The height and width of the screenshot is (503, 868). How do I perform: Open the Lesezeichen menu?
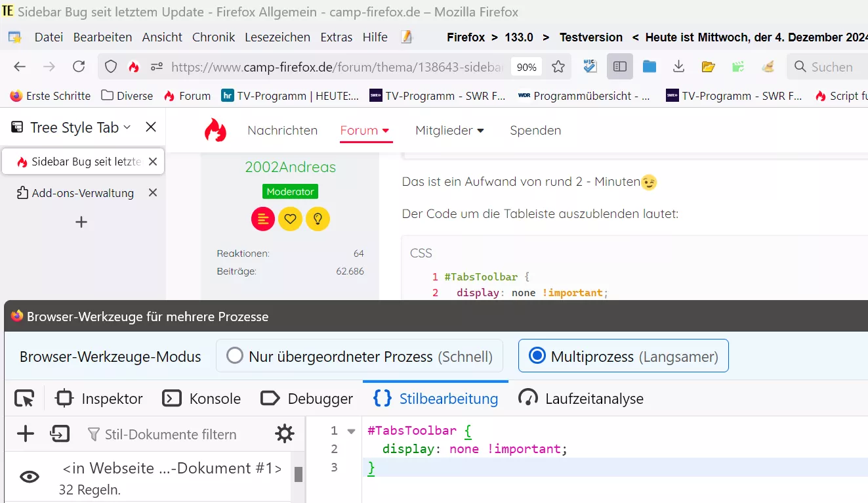[278, 37]
